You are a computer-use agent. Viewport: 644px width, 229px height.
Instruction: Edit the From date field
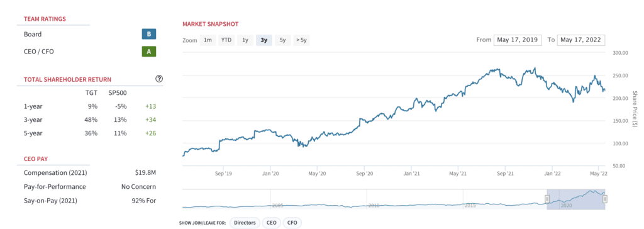coord(518,40)
